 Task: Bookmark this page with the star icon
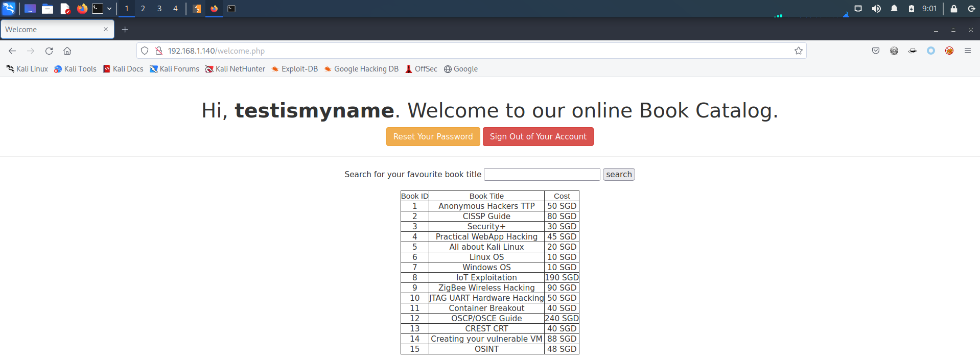pos(798,51)
